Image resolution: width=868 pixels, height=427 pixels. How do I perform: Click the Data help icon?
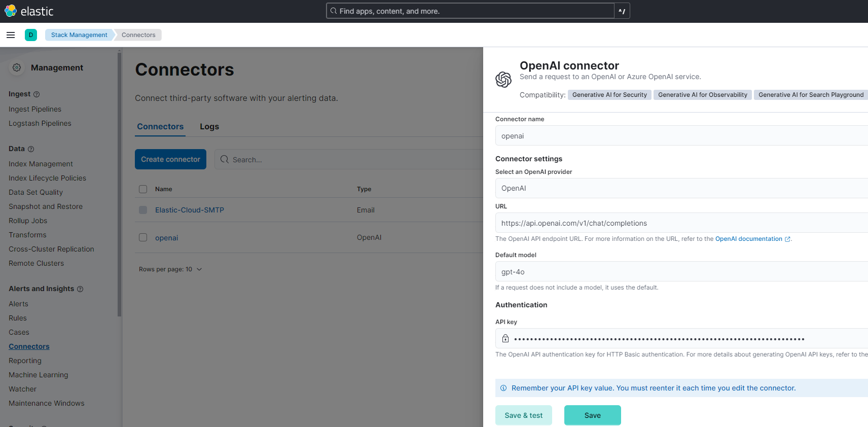click(31, 149)
